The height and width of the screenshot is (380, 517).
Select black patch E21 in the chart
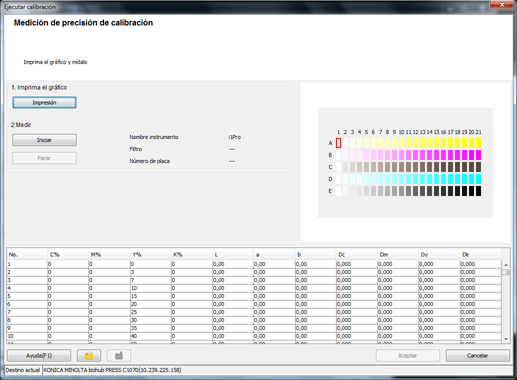tap(478, 191)
